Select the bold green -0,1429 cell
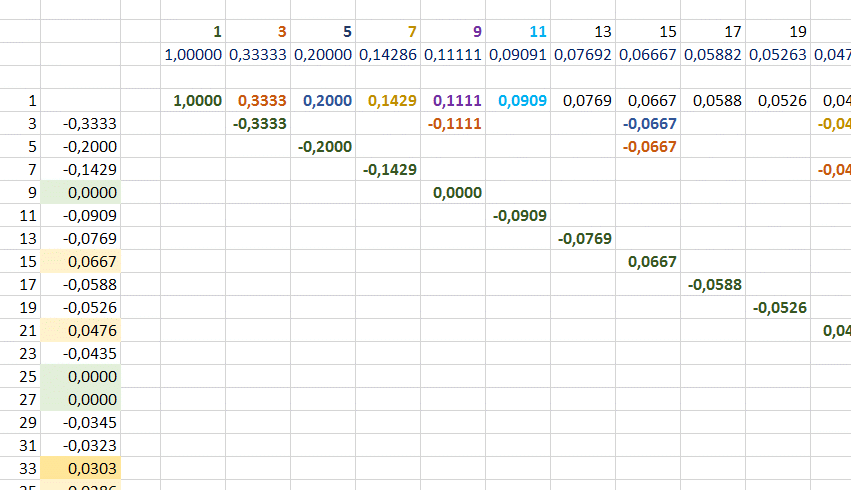The width and height of the screenshot is (851, 490). click(388, 169)
